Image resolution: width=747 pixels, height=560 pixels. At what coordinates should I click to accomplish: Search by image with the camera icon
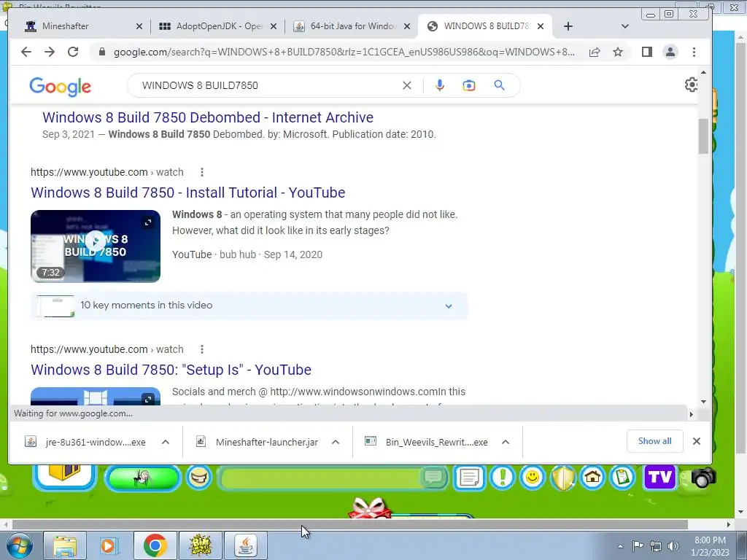(x=469, y=85)
